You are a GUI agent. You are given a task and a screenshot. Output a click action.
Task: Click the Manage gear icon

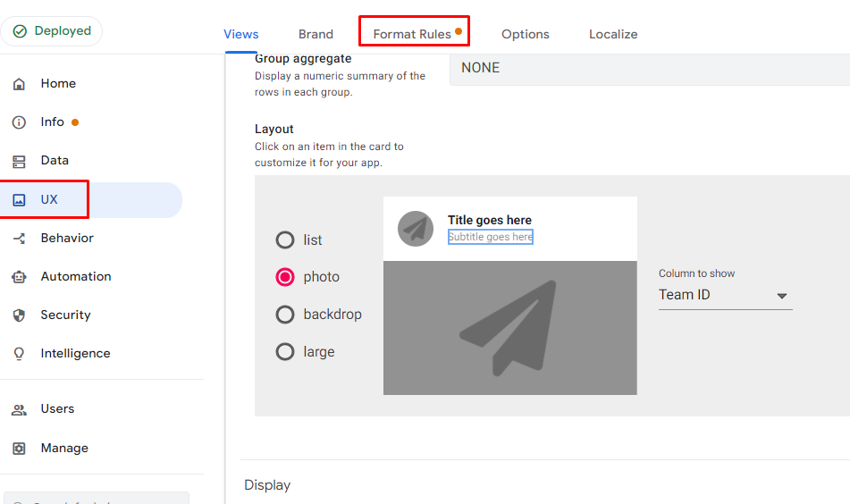point(19,449)
